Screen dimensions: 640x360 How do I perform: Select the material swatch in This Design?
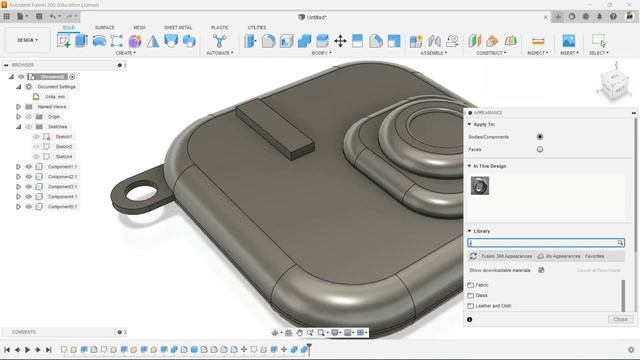tap(480, 186)
